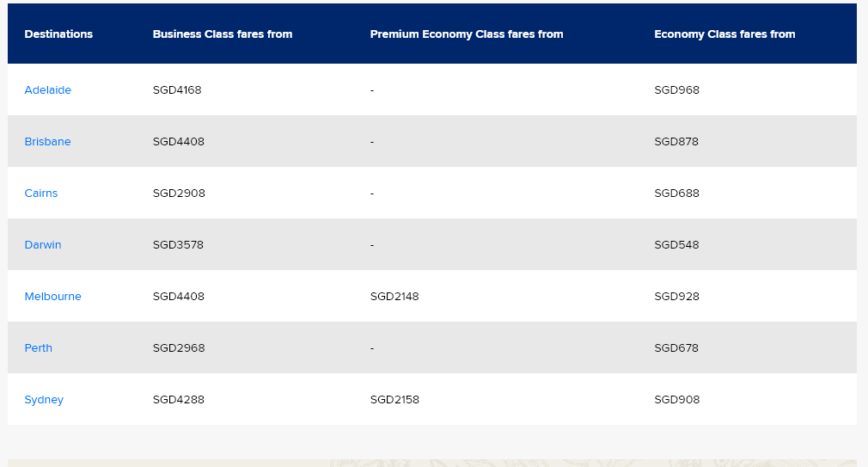Visit the Sydney destination link

click(x=44, y=400)
